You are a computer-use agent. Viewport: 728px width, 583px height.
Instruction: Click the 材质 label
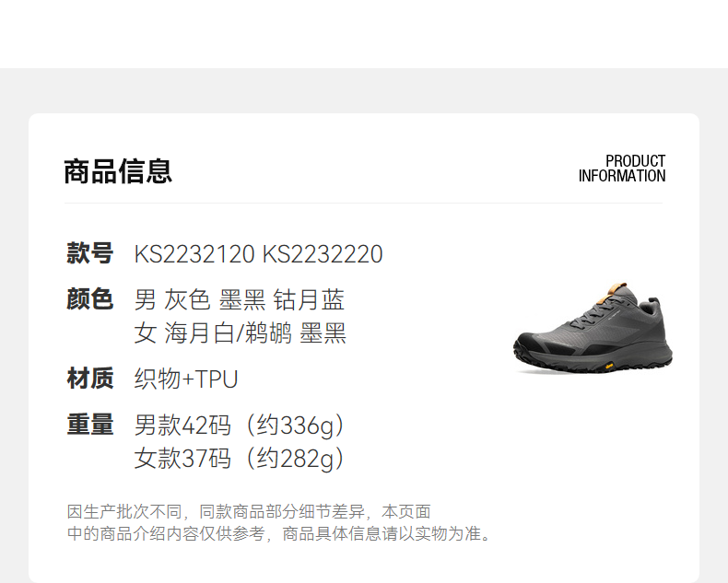tap(89, 378)
